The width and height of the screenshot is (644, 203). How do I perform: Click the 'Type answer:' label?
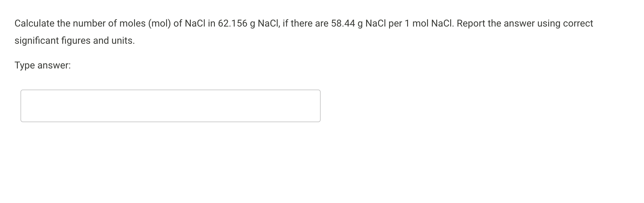(x=42, y=65)
